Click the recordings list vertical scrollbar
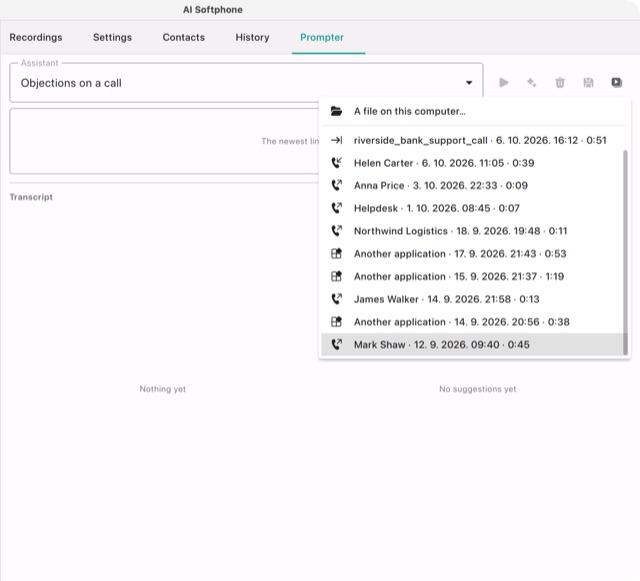The width and height of the screenshot is (640, 581). pos(625,252)
